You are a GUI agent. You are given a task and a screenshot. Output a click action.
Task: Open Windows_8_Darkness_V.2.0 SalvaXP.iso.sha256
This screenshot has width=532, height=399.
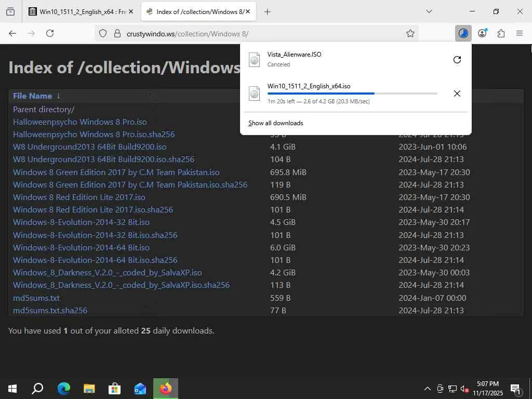tap(121, 285)
